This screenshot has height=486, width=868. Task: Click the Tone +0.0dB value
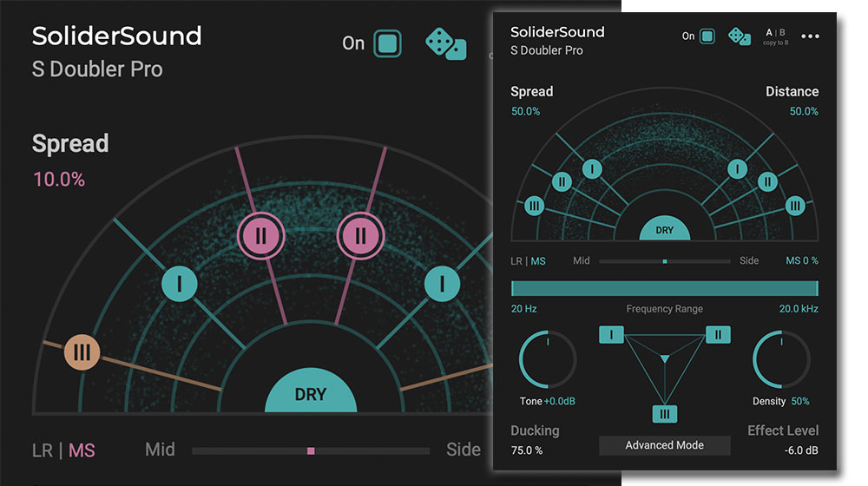coord(560,401)
